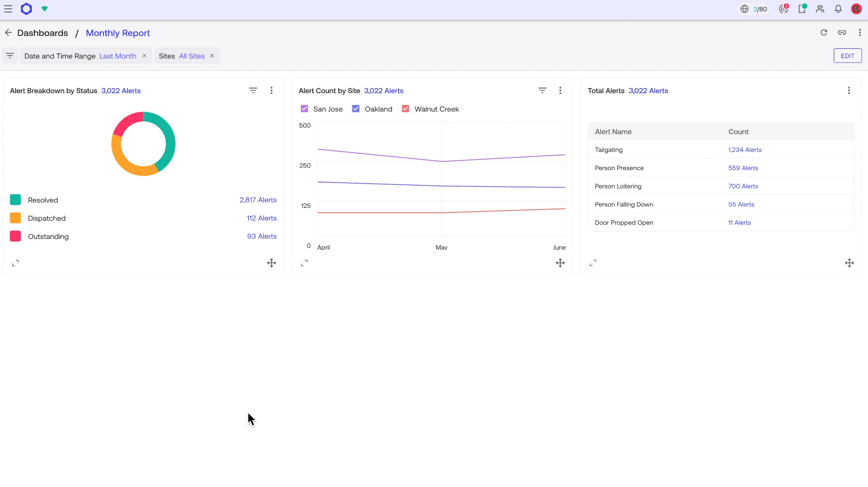Click the EDIT button

pyautogui.click(x=848, y=55)
